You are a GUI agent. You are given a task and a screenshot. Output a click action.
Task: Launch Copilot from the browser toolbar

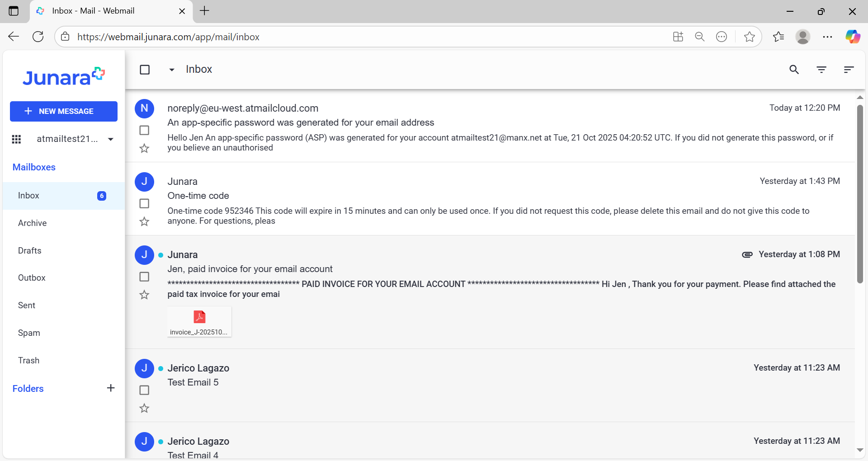pos(853,37)
